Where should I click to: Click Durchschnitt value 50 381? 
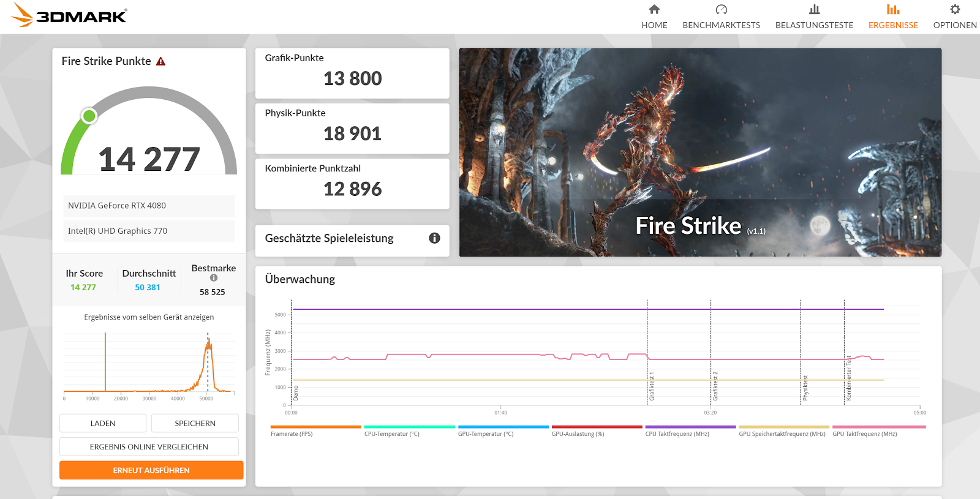pyautogui.click(x=148, y=287)
